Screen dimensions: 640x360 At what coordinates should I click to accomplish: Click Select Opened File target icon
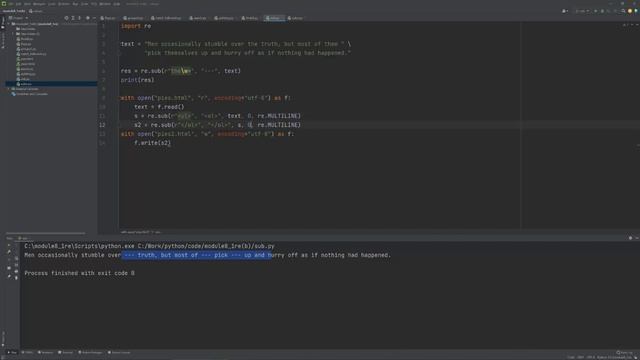[x=66, y=18]
